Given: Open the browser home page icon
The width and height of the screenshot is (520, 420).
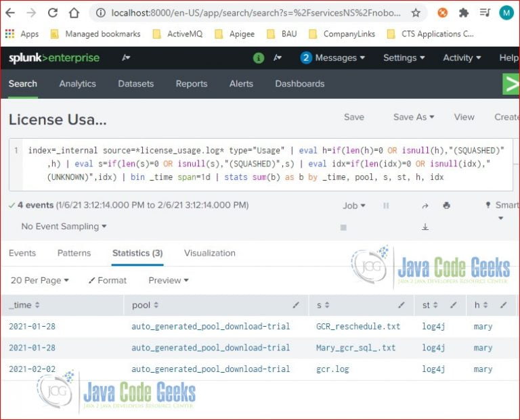Looking at the screenshot, I should click(74, 13).
